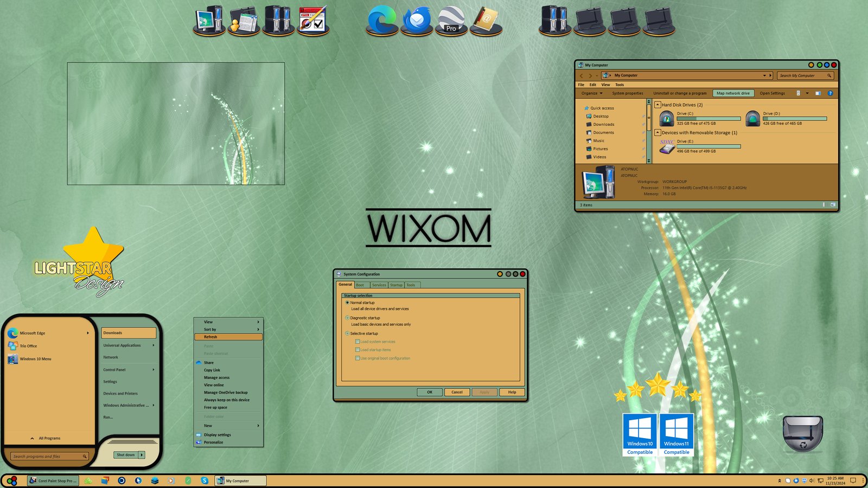Viewport: 868px width, 488px height.
Task: Expand Control Panel submenu in start menu
Action: (x=154, y=370)
